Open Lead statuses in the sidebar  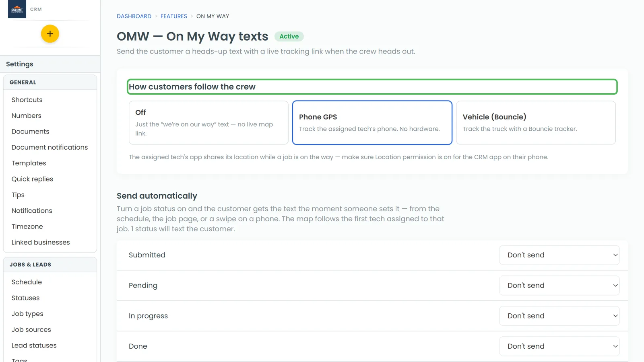point(34,346)
